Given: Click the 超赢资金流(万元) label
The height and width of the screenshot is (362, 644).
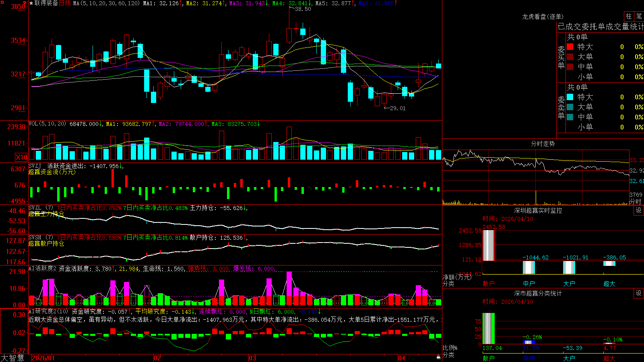Looking at the screenshot, I should tap(52, 172).
